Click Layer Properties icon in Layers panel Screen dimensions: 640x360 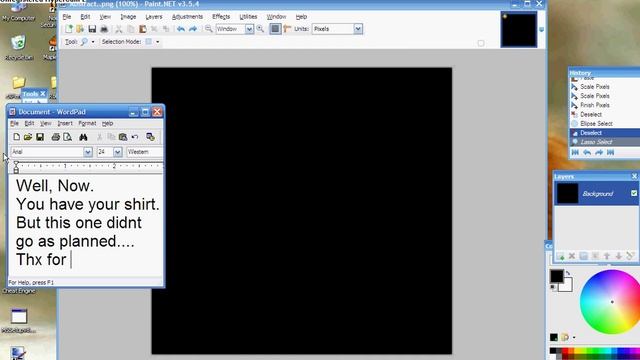point(630,256)
